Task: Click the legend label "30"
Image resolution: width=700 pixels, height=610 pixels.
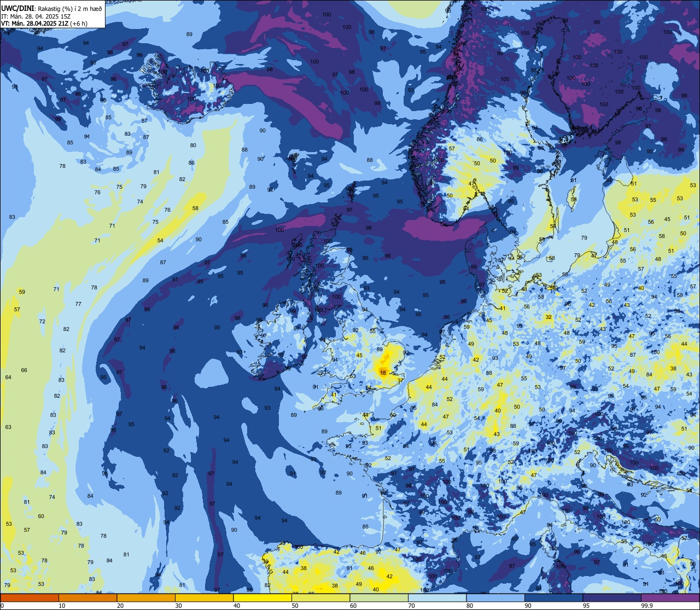Action: [178, 606]
